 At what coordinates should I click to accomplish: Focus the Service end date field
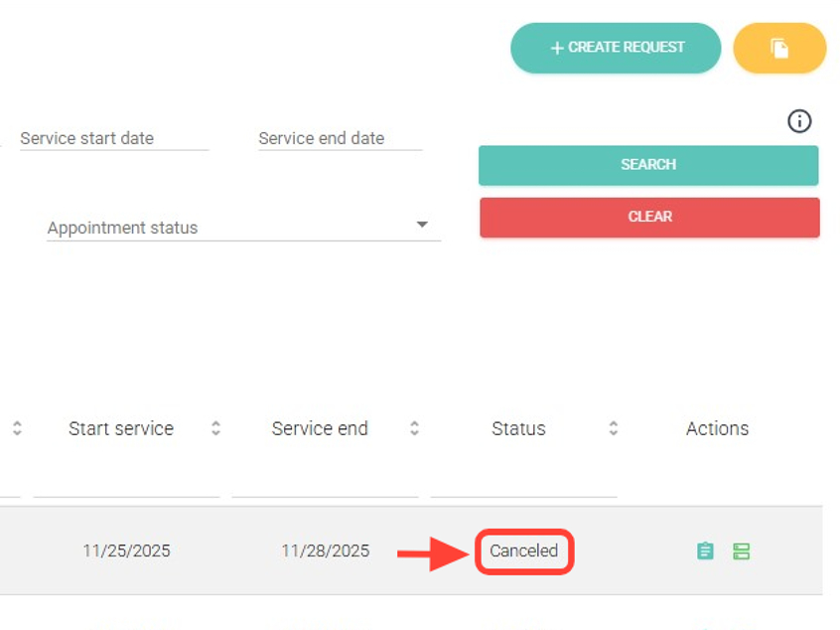(x=340, y=139)
